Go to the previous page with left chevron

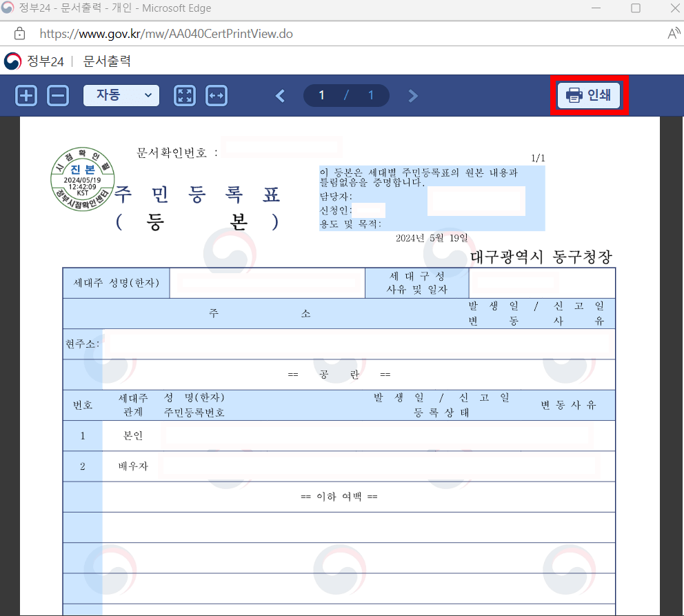pos(280,95)
